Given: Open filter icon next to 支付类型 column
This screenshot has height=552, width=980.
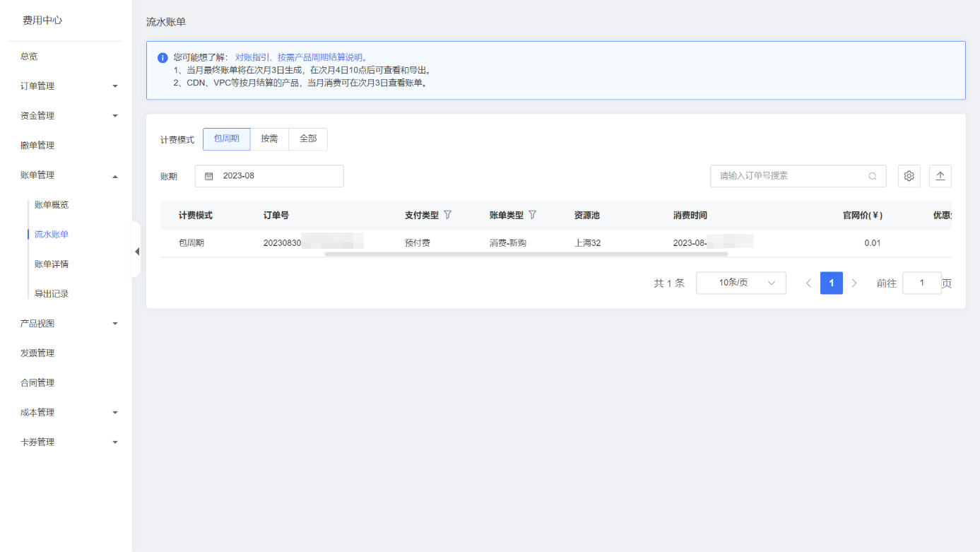Looking at the screenshot, I should click(447, 215).
